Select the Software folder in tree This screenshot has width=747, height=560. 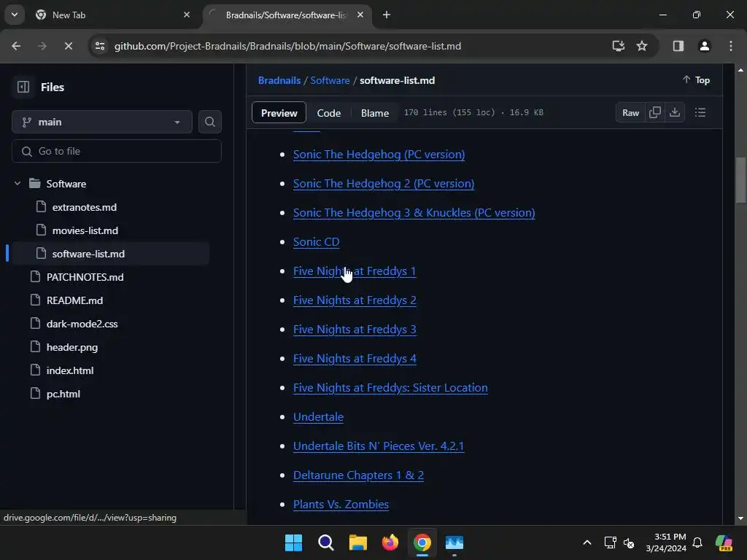coord(66,184)
